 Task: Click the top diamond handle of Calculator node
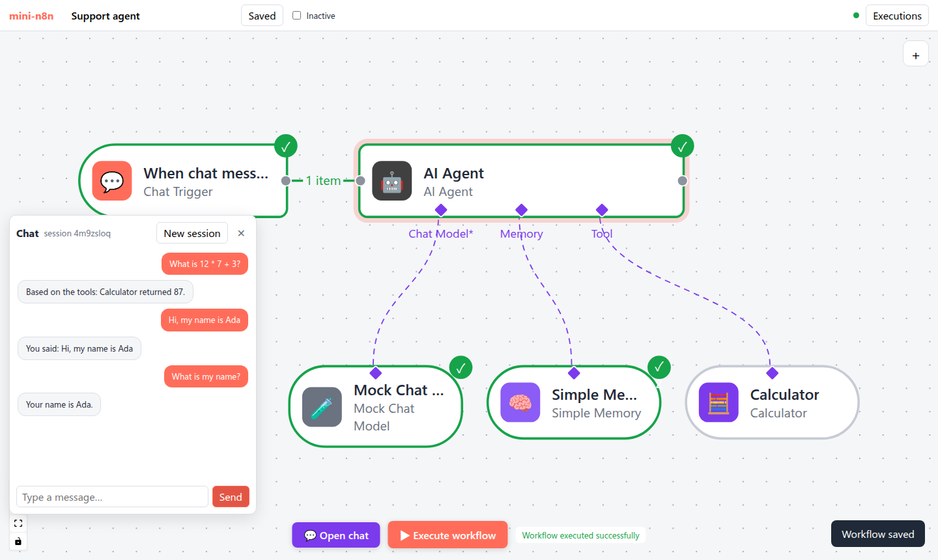pos(773,373)
